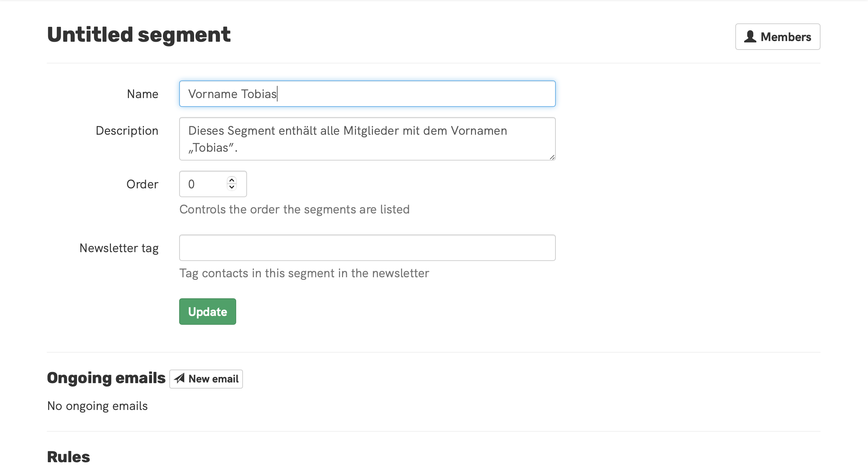Screen dimensions: 868x469
Task: Click the Rules section heading
Action: pos(69,457)
